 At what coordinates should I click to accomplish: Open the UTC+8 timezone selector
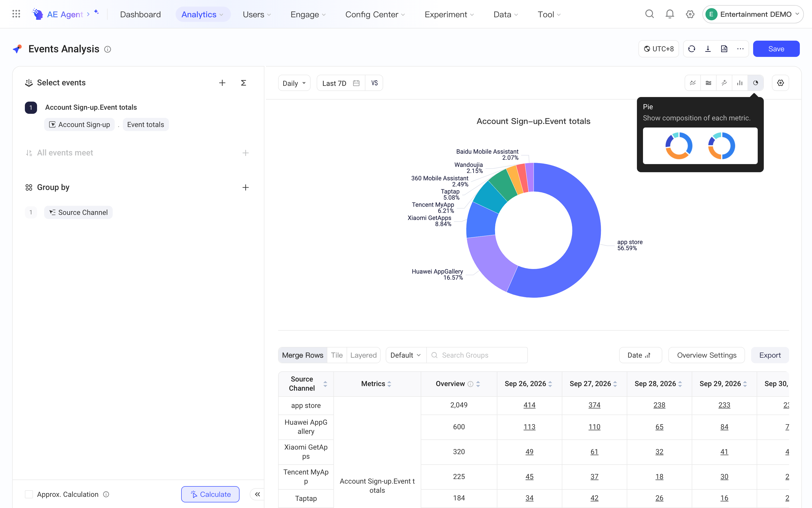[659, 49]
